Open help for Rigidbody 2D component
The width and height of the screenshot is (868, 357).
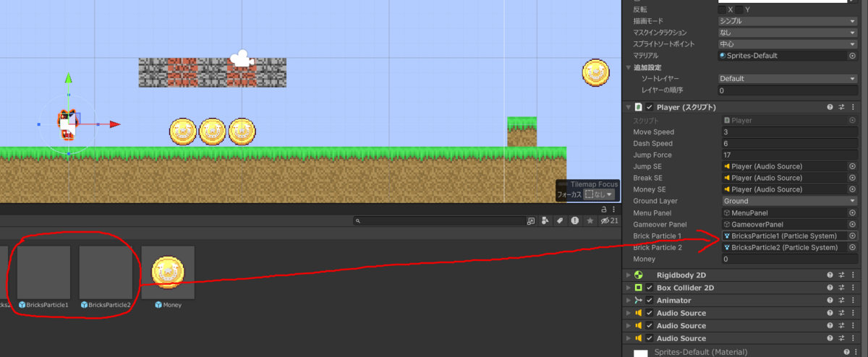tap(830, 275)
